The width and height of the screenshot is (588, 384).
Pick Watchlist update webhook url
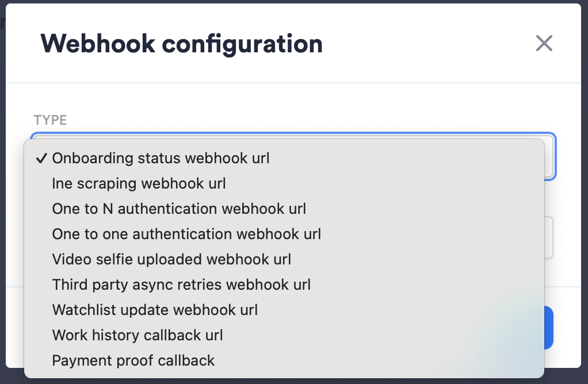click(155, 310)
